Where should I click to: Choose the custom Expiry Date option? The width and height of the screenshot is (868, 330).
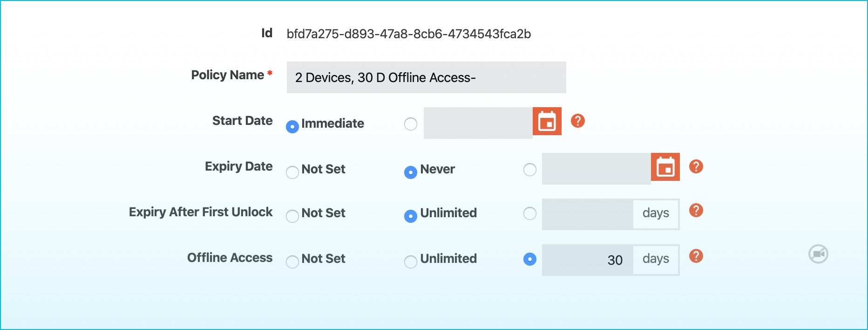(x=529, y=170)
